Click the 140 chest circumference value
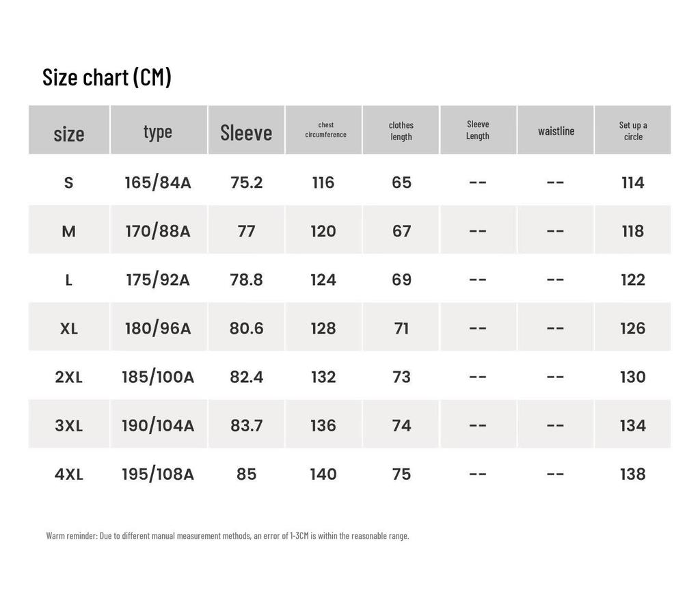The height and width of the screenshot is (592, 700). [x=323, y=474]
